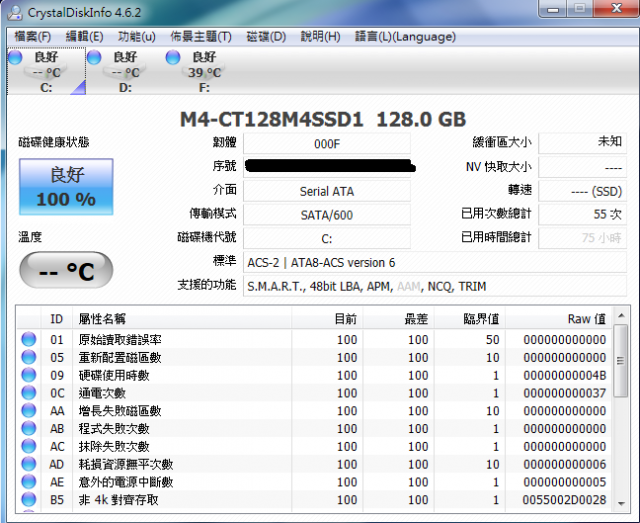Open the 語言(L)(Language) menu
Image resolution: width=640 pixels, height=523 pixels.
click(x=405, y=37)
